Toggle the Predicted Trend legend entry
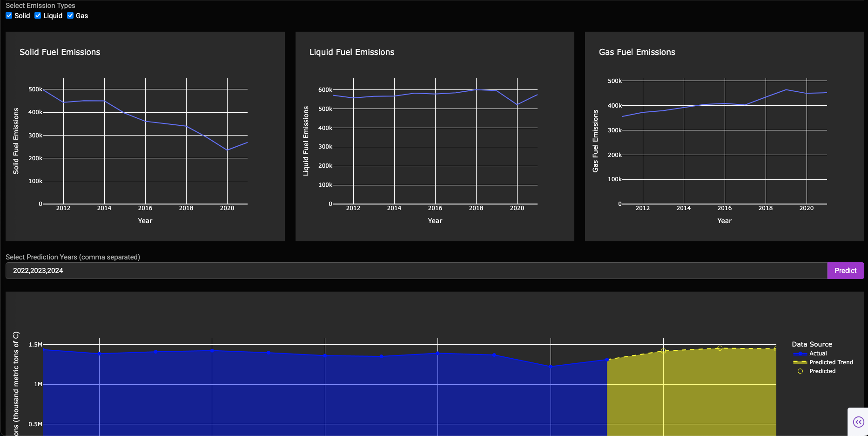Image resolution: width=868 pixels, height=436 pixels. (x=823, y=362)
